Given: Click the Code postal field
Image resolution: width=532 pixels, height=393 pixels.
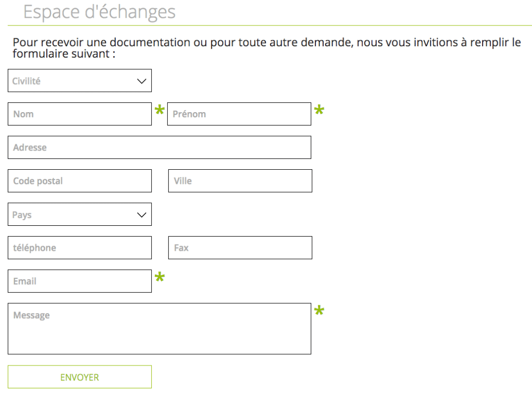Looking at the screenshot, I should tap(79, 181).
